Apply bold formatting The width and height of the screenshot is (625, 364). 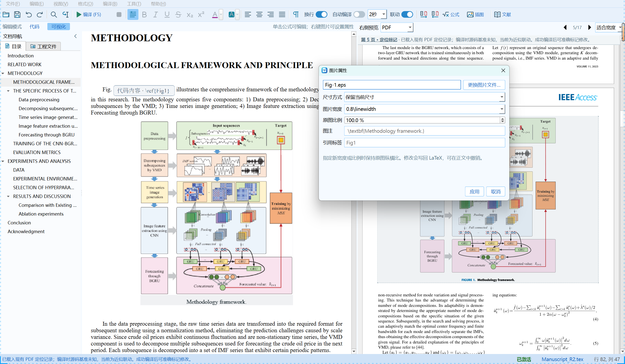(x=144, y=14)
